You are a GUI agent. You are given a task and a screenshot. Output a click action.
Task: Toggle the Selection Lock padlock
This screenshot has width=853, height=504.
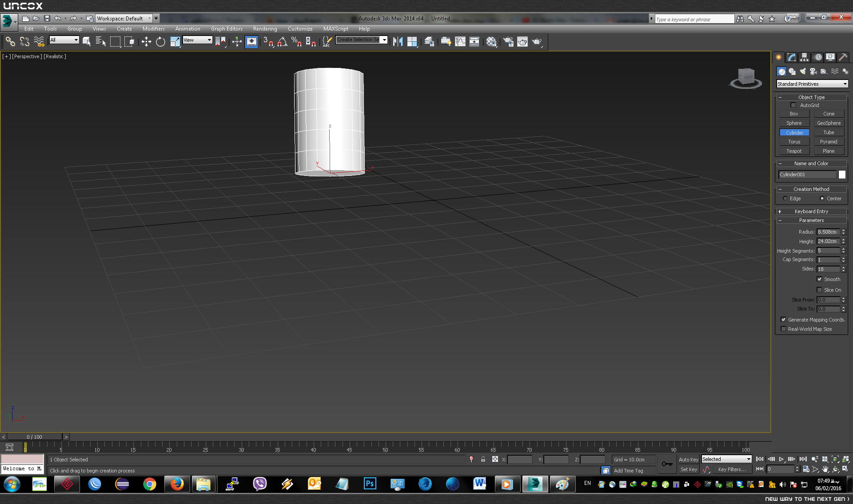tap(483, 460)
